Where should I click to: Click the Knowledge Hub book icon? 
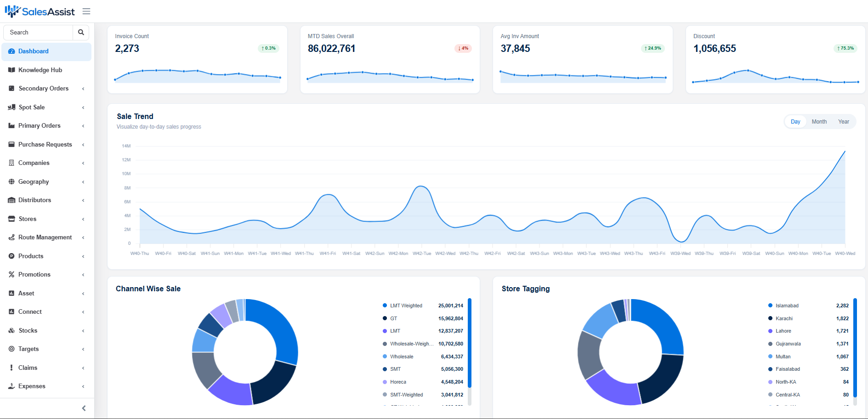[11, 70]
